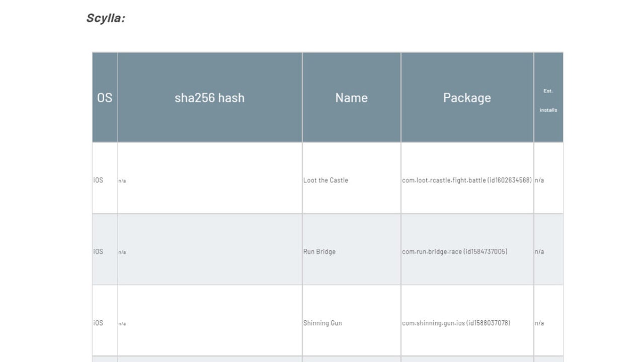
Task: Select the com.run.bridge.race package text
Action: [454, 251]
